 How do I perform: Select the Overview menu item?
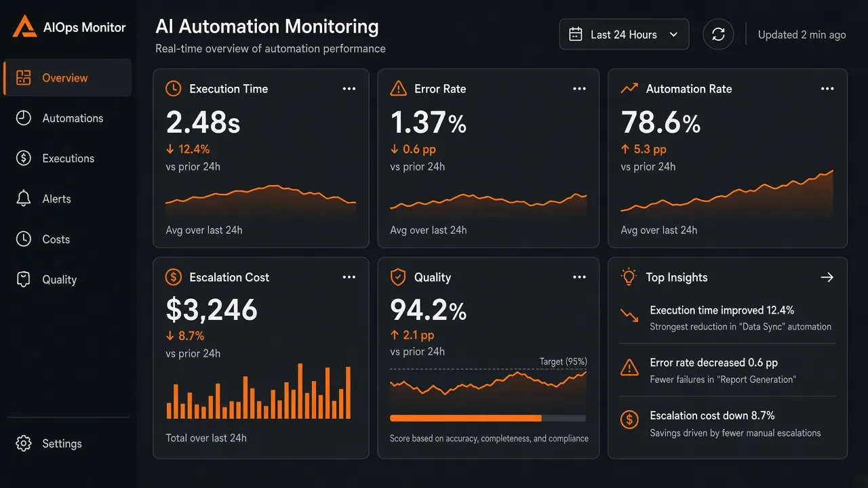click(x=68, y=77)
